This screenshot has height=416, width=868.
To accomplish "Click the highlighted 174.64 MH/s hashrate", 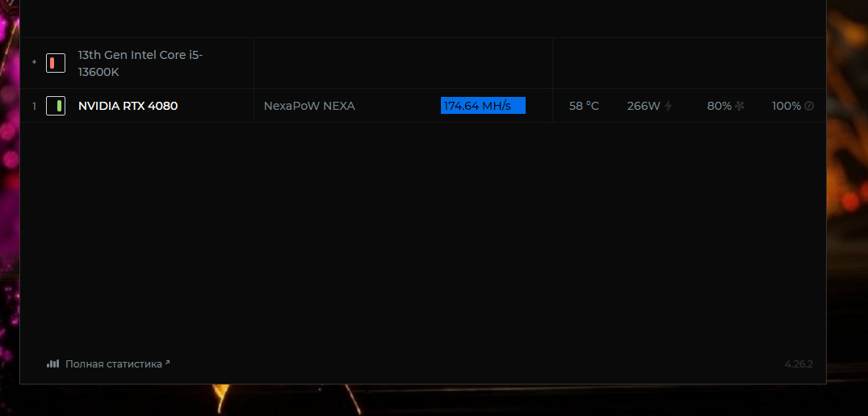I will [x=483, y=106].
